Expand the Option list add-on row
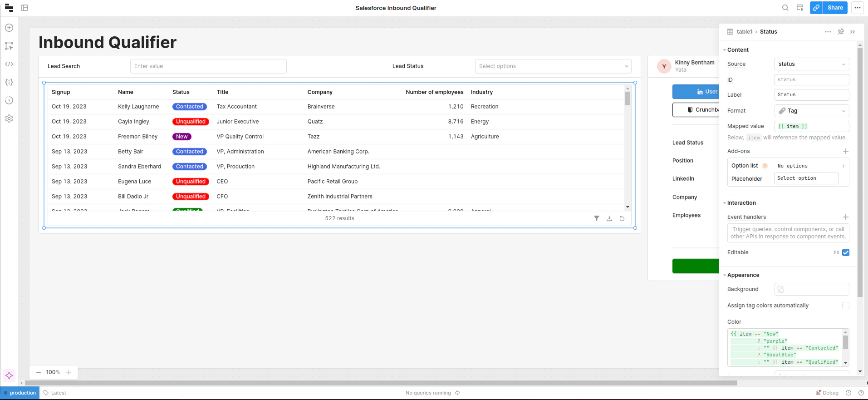Screen dimensions: 868x400 [788, 166]
